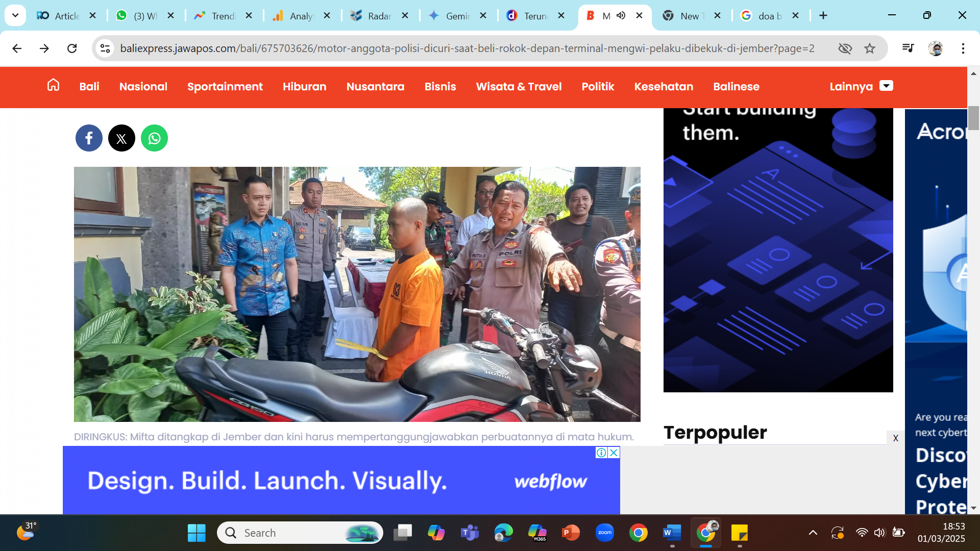Go back to previous page
980x551 pixels.
[17, 48]
